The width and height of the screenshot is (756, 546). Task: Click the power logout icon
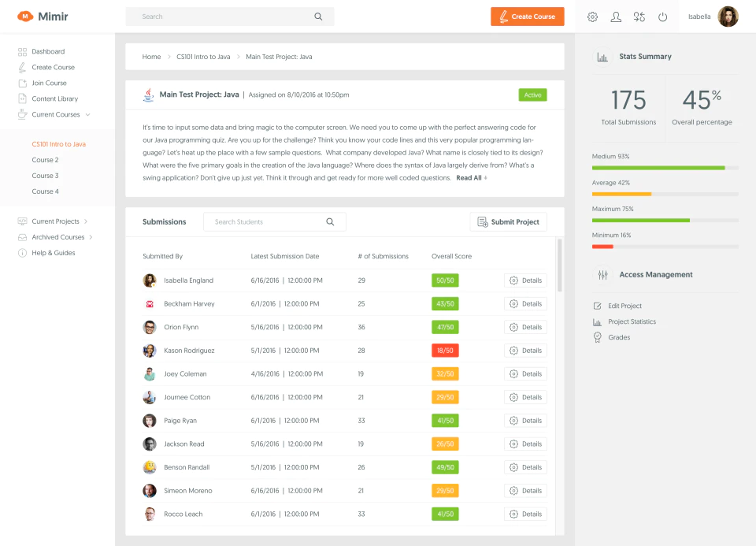(663, 17)
